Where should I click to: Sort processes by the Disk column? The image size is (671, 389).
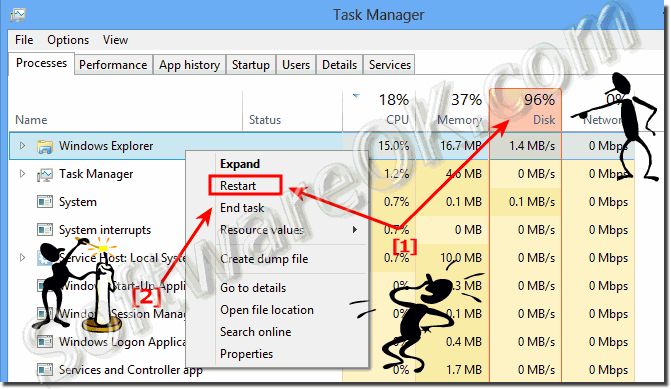click(x=544, y=120)
